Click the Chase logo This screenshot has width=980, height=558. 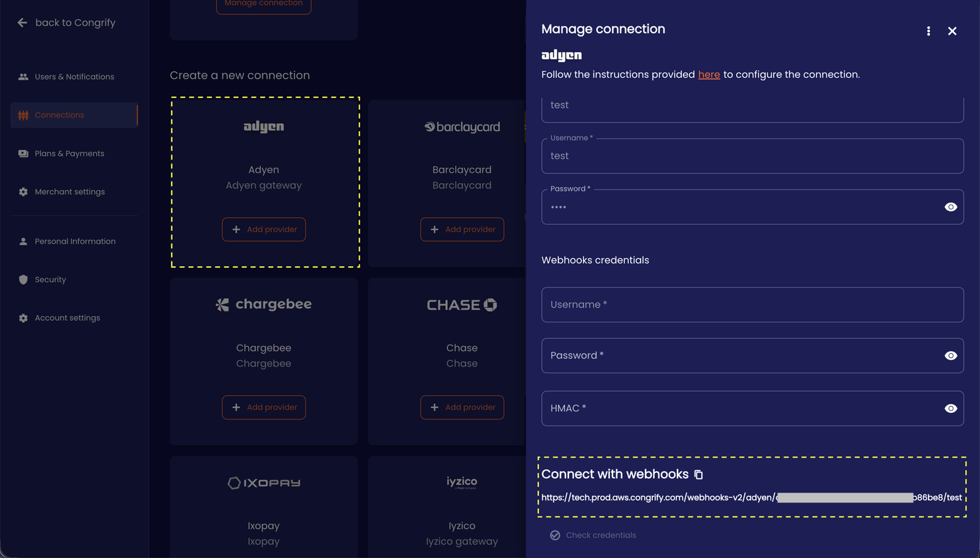click(x=462, y=305)
